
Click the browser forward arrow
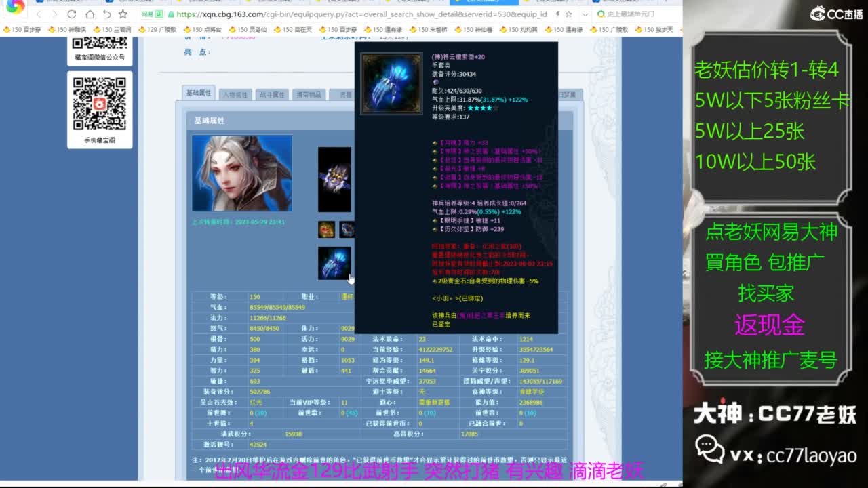[x=56, y=14]
